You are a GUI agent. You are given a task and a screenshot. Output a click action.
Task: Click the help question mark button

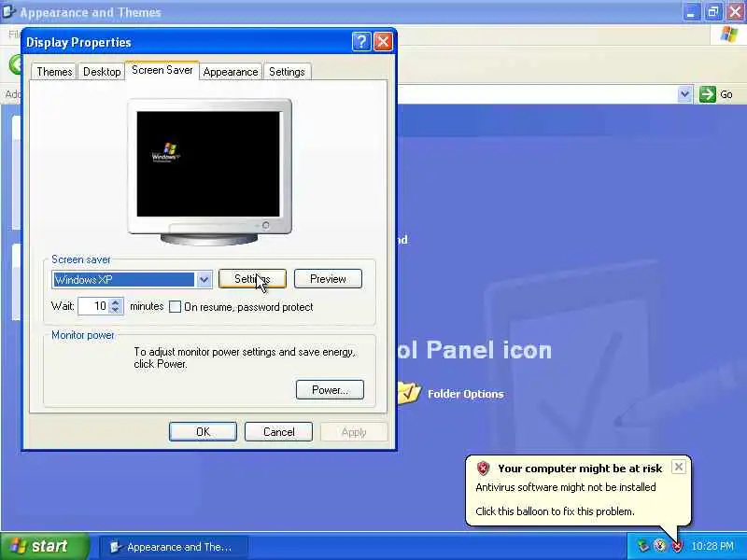click(x=361, y=42)
